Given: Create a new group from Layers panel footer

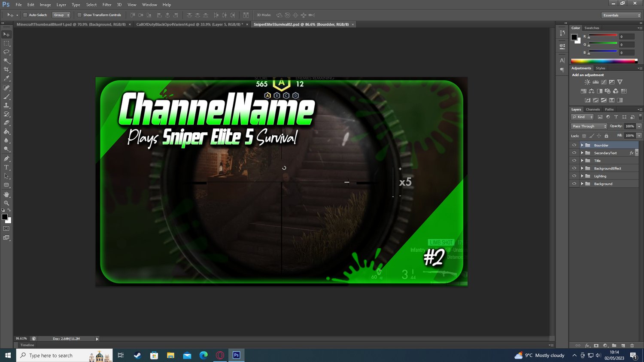Looking at the screenshot, I should click(x=614, y=345).
